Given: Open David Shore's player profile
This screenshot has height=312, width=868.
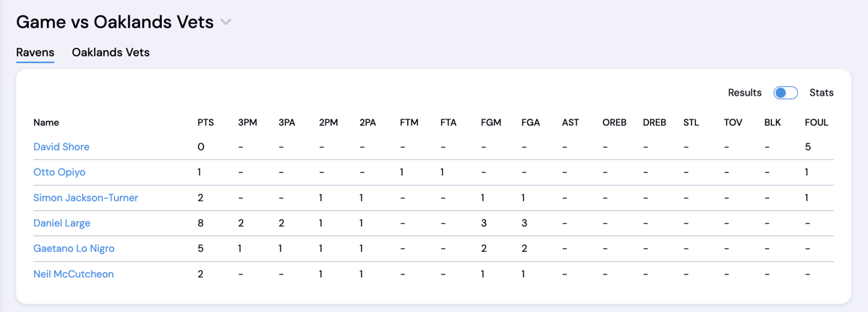Looking at the screenshot, I should pos(61,147).
